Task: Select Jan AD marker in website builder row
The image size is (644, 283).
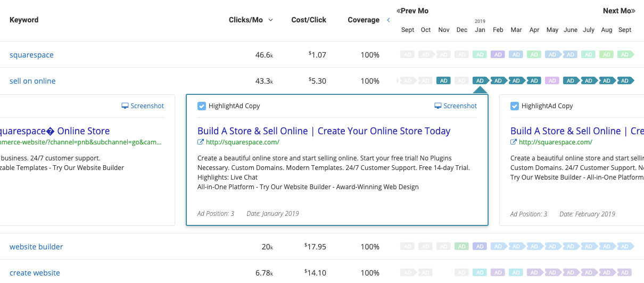Action: click(x=480, y=247)
